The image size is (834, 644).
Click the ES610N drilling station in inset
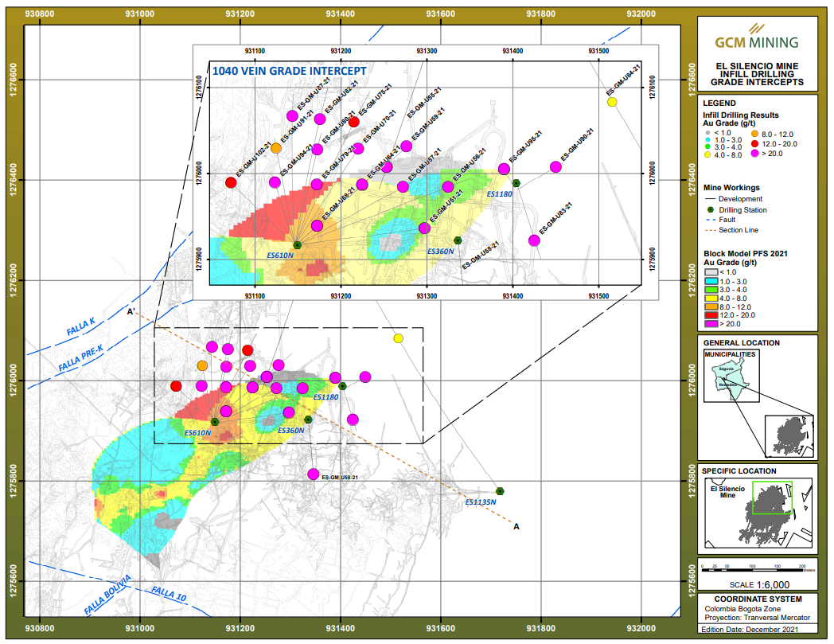point(298,245)
